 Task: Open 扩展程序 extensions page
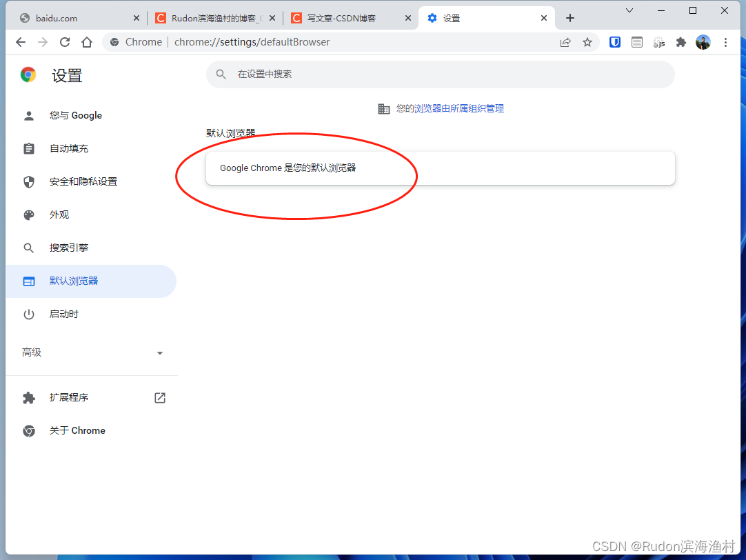pos(91,398)
